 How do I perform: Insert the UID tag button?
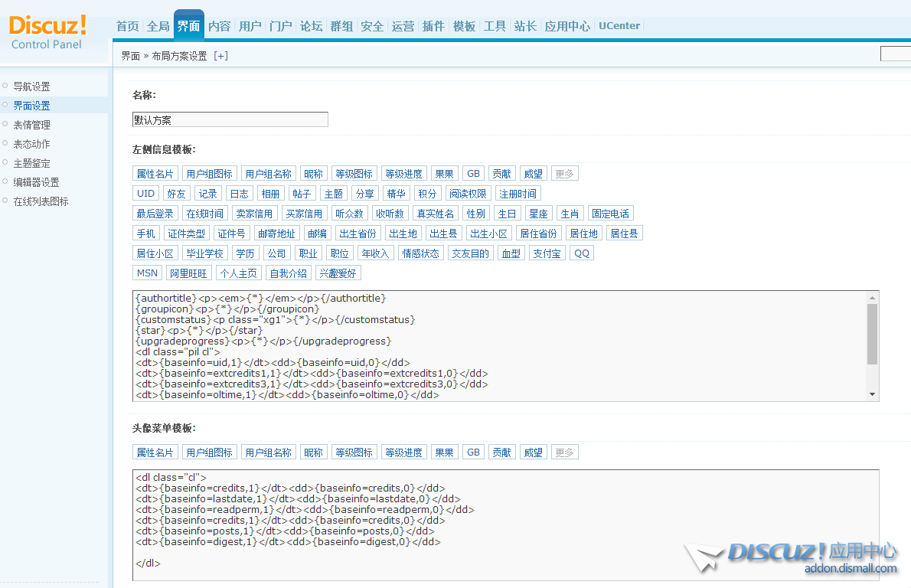145,194
